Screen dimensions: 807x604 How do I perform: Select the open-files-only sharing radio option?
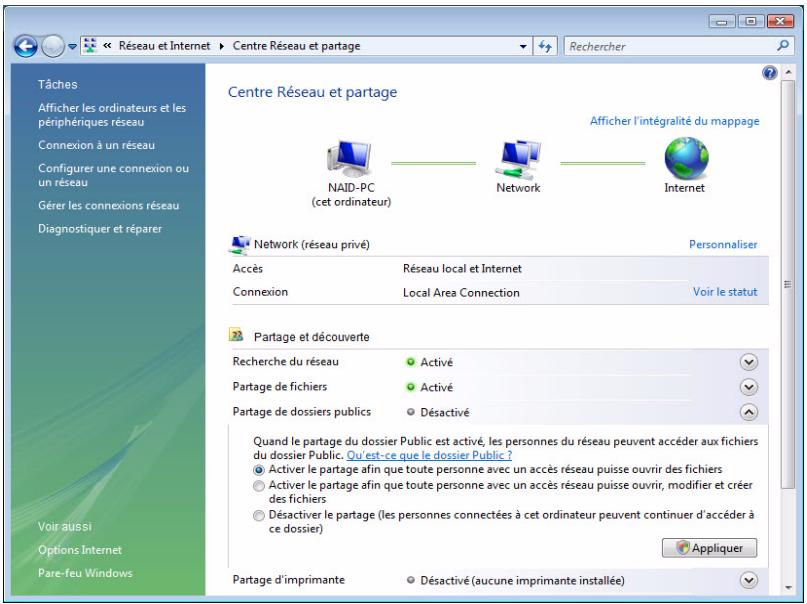(259, 470)
